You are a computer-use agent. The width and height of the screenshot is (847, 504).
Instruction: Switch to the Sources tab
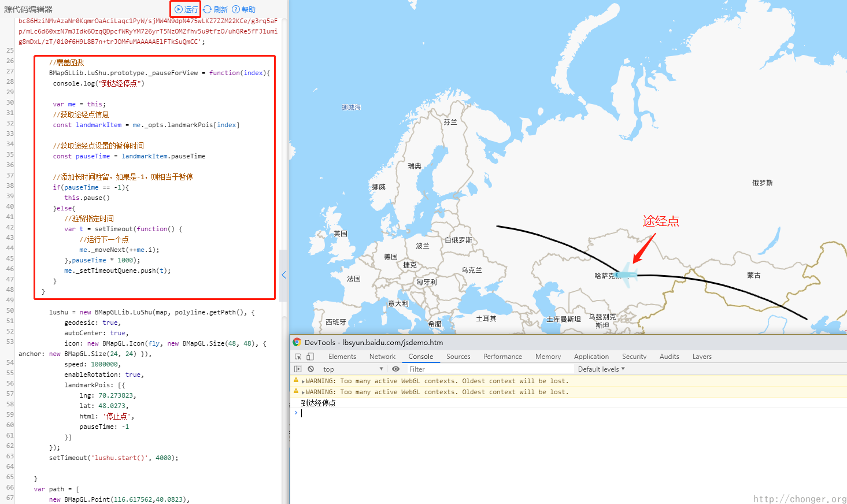coord(458,357)
